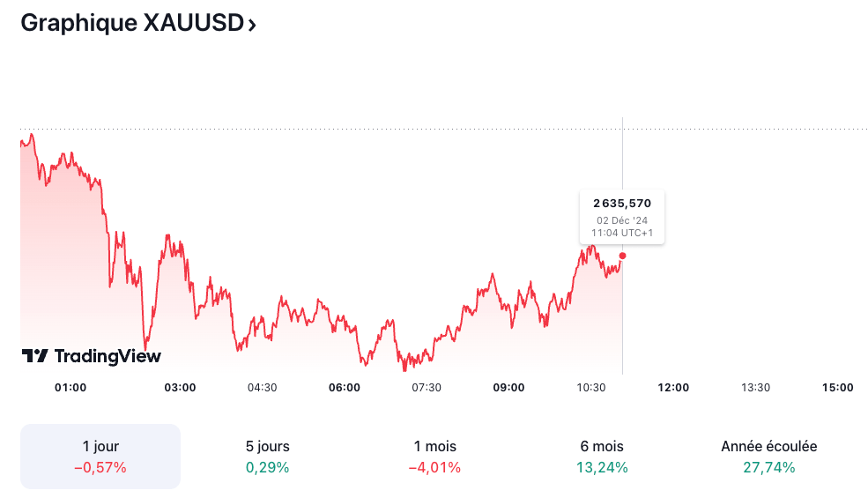Switch to the 5 jours timeframe
The width and height of the screenshot is (868, 498).
click(267, 456)
